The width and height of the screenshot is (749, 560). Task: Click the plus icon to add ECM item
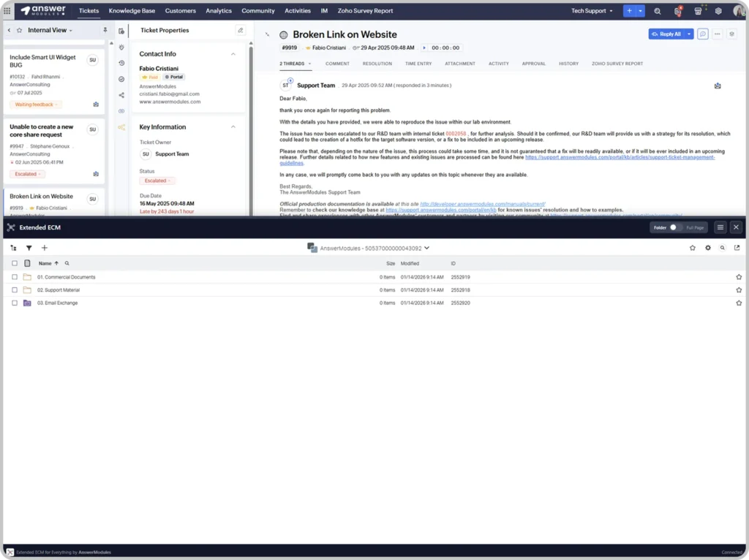click(44, 248)
